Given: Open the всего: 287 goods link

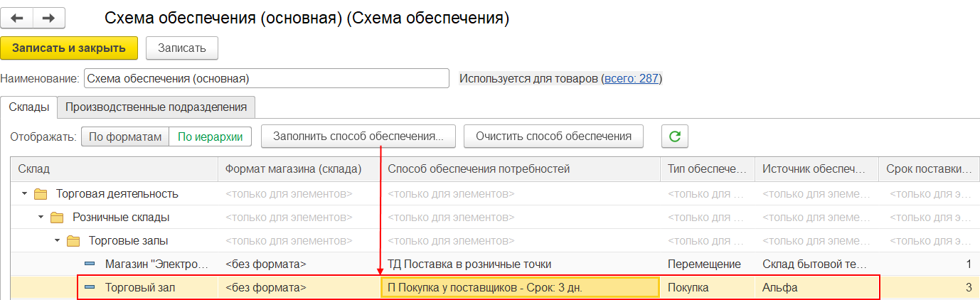Looking at the screenshot, I should 631,79.
